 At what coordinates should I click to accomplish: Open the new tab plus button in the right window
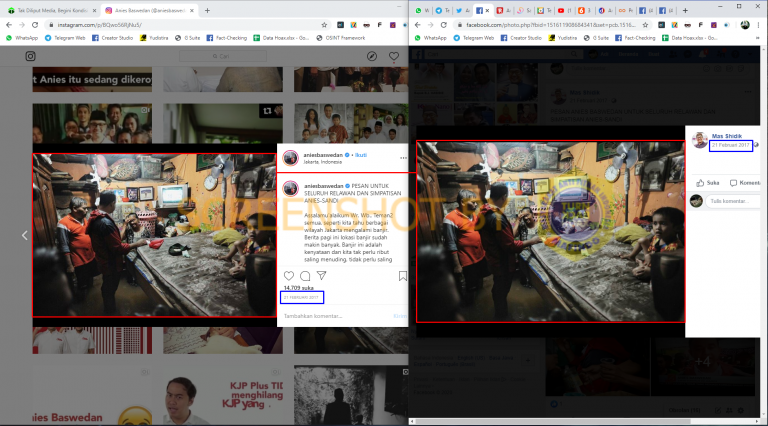click(685, 10)
